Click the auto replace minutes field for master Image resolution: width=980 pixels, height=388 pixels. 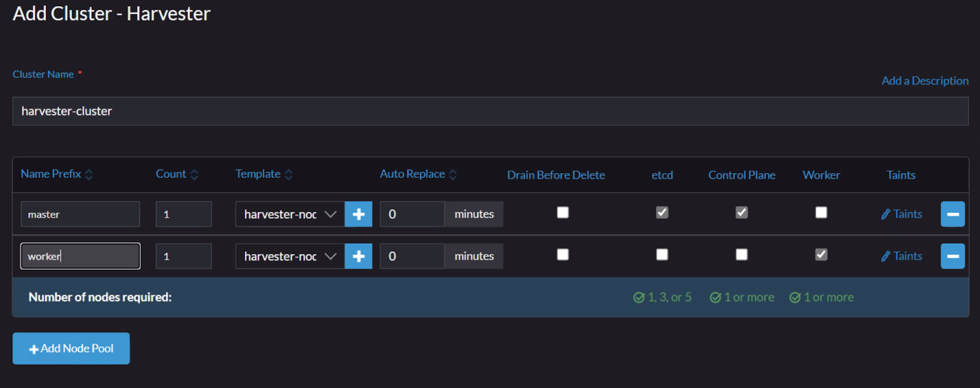[412, 214]
